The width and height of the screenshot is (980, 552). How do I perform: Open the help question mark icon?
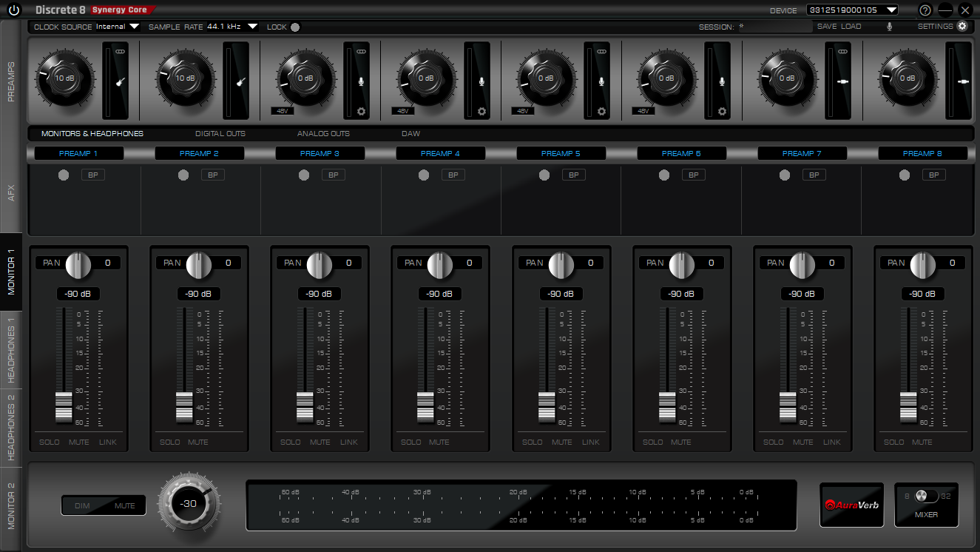point(925,10)
